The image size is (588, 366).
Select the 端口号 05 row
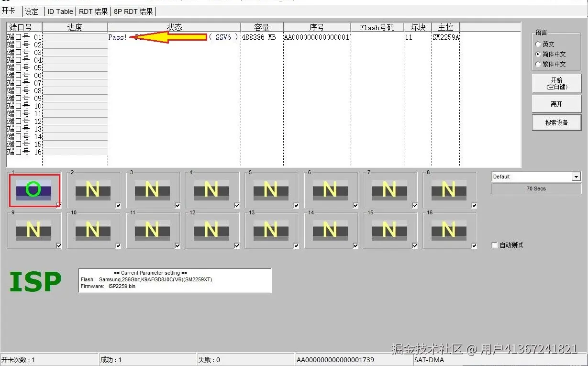25,68
